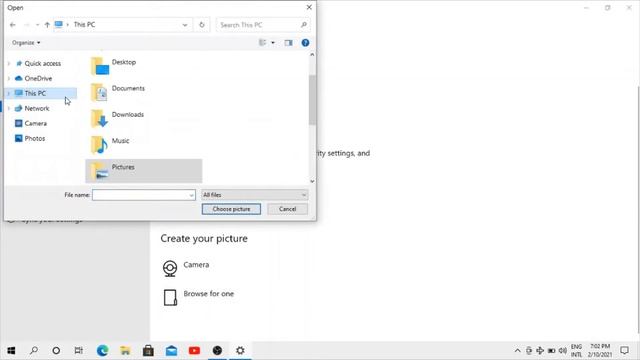Expand the OneDrive tree node
The height and width of the screenshot is (360, 640).
(x=9, y=78)
